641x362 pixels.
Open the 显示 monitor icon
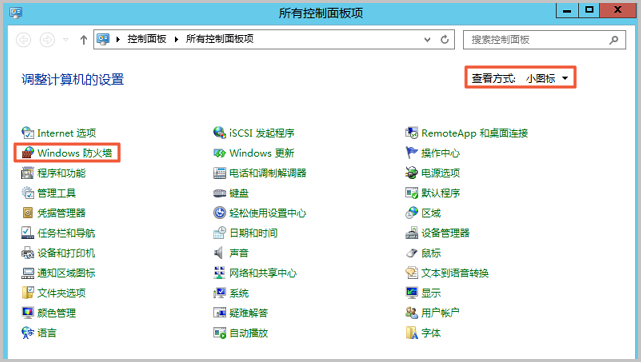412,293
